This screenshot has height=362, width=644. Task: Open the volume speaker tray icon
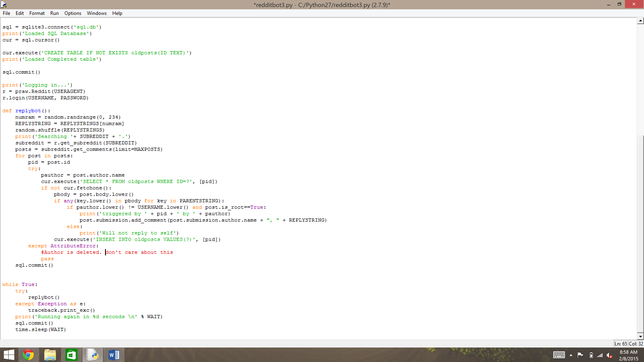point(609,355)
